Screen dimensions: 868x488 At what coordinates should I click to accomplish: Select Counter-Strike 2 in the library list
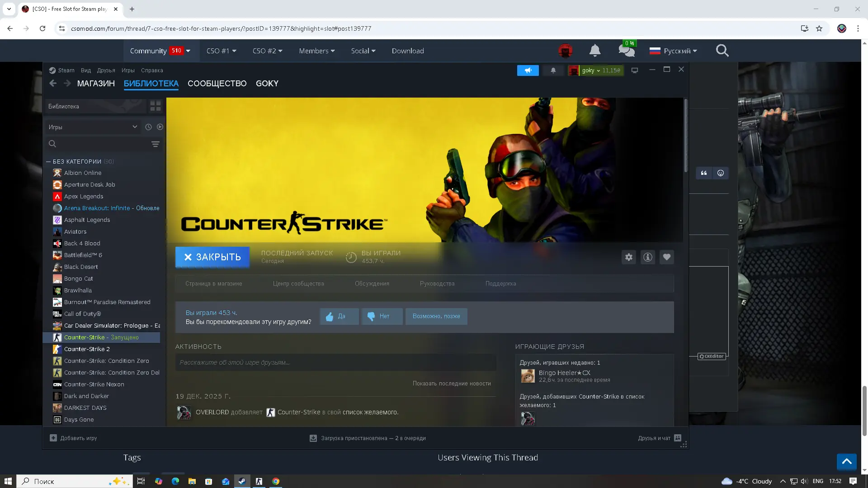tap(102, 349)
